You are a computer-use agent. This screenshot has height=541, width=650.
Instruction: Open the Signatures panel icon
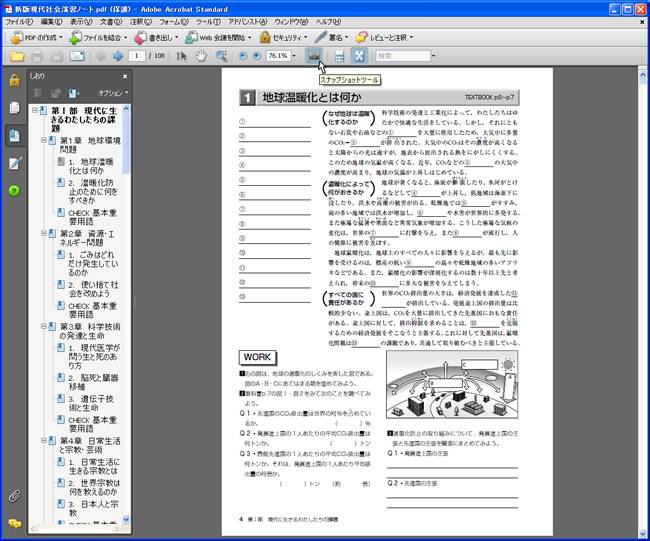click(15, 163)
